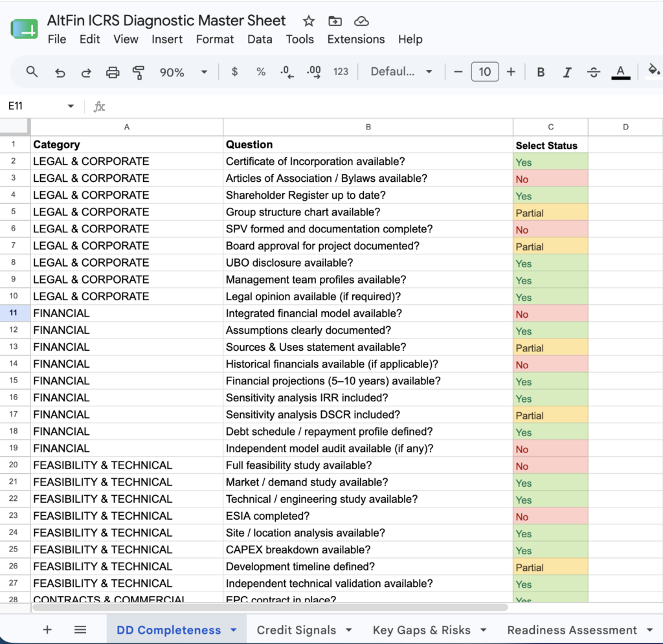Switch to Readiness Assessment sheet

tap(572, 630)
